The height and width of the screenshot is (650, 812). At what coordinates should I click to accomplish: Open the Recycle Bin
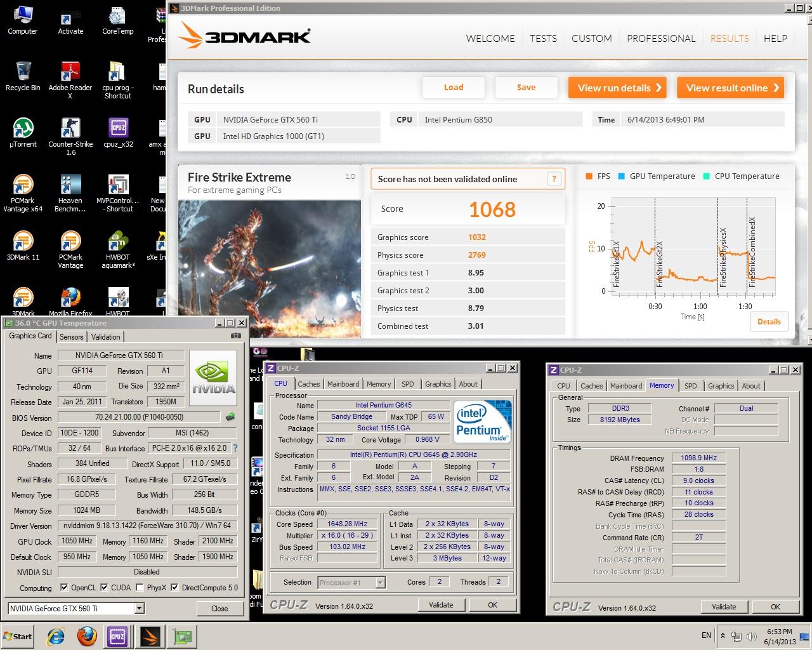click(x=22, y=76)
